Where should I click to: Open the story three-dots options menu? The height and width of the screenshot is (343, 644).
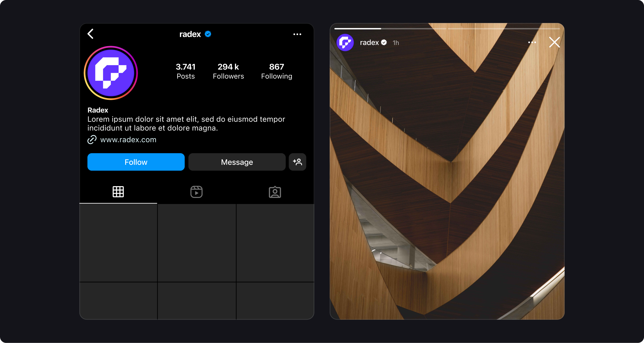point(532,42)
